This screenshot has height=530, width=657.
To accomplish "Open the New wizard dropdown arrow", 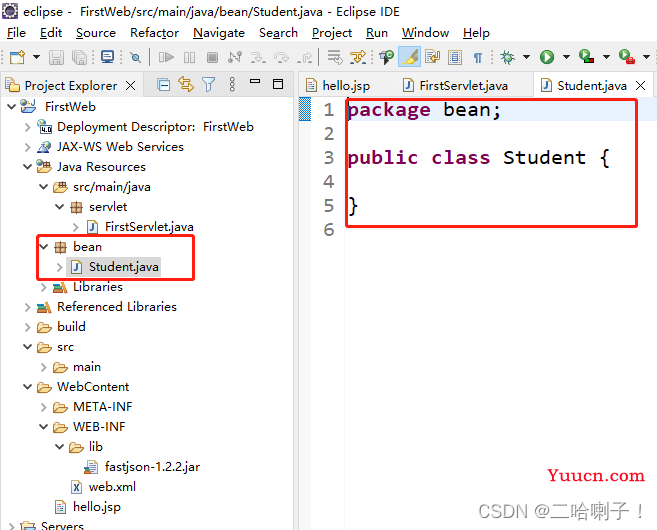I will click(x=36, y=57).
